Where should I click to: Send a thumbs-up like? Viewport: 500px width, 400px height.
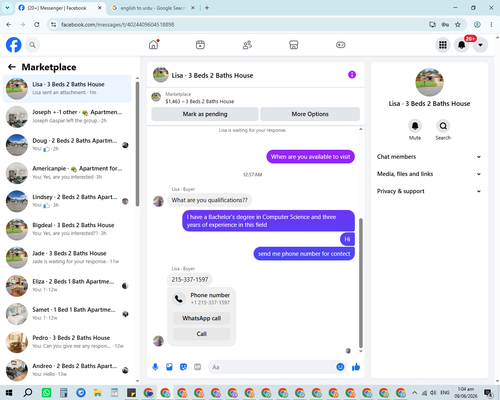pos(356,367)
